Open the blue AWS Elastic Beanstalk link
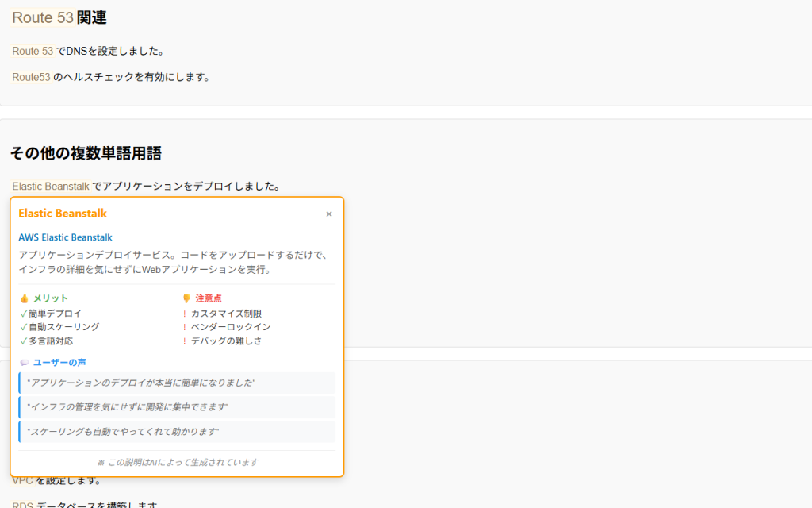The image size is (812, 508). tap(65, 237)
